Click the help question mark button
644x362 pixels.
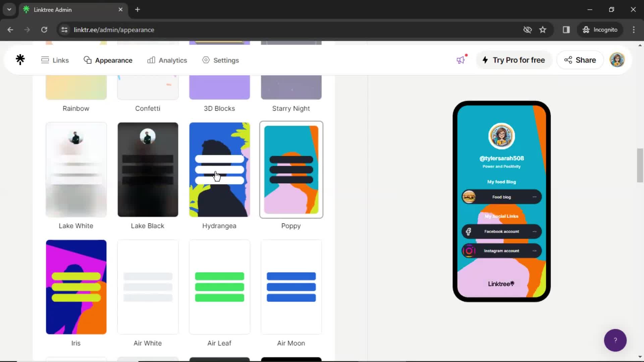tap(615, 340)
